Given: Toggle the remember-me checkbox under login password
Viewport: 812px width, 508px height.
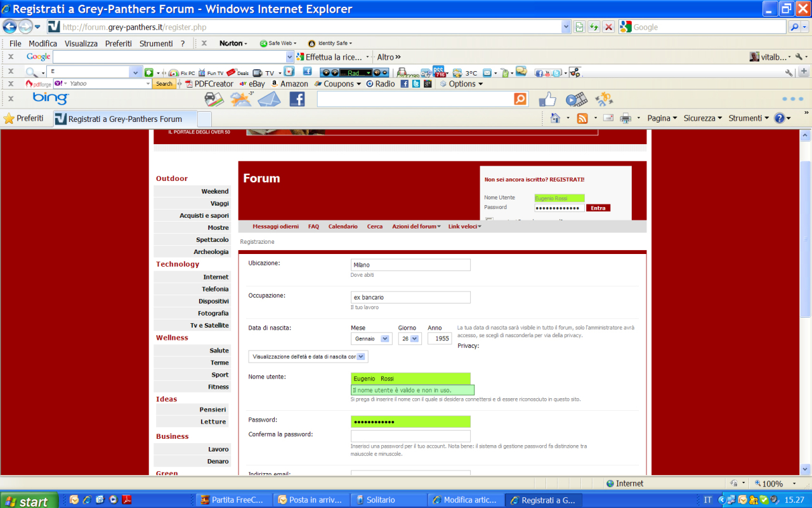Looking at the screenshot, I should pyautogui.click(x=489, y=220).
